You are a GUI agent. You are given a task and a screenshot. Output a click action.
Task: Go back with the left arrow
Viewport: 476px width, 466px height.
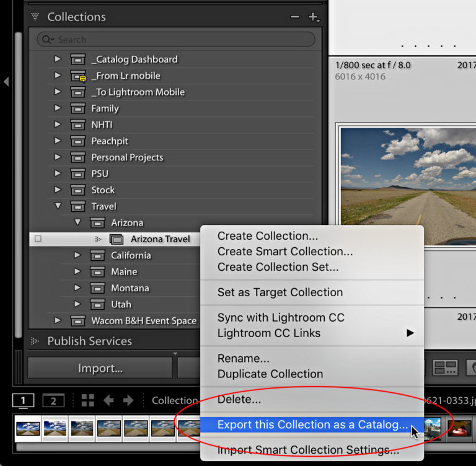tap(108, 400)
